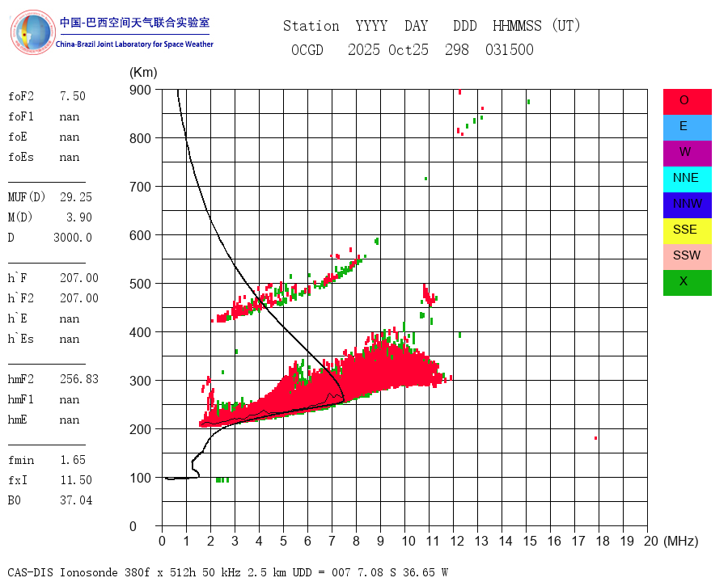Click the 12 MHz x-axis tick label
This screenshot has height=582, width=728.
pos(457,541)
